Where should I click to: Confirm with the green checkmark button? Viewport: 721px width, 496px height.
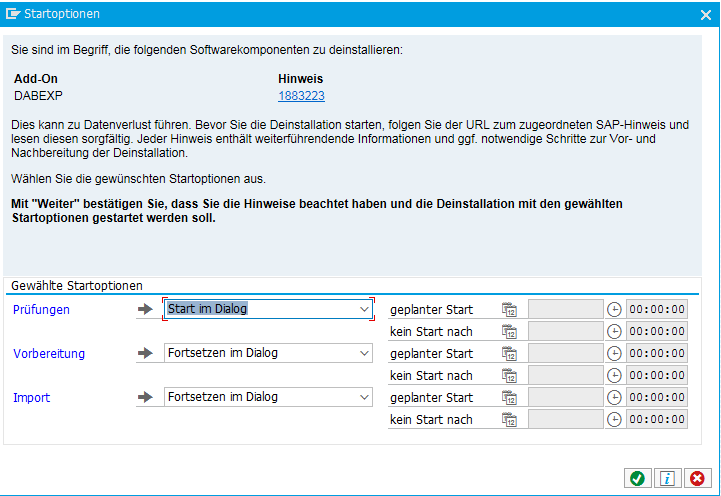636,478
